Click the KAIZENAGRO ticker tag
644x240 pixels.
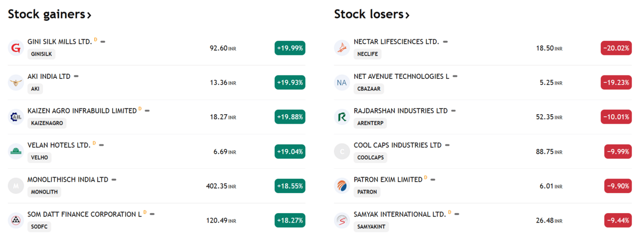(47, 123)
